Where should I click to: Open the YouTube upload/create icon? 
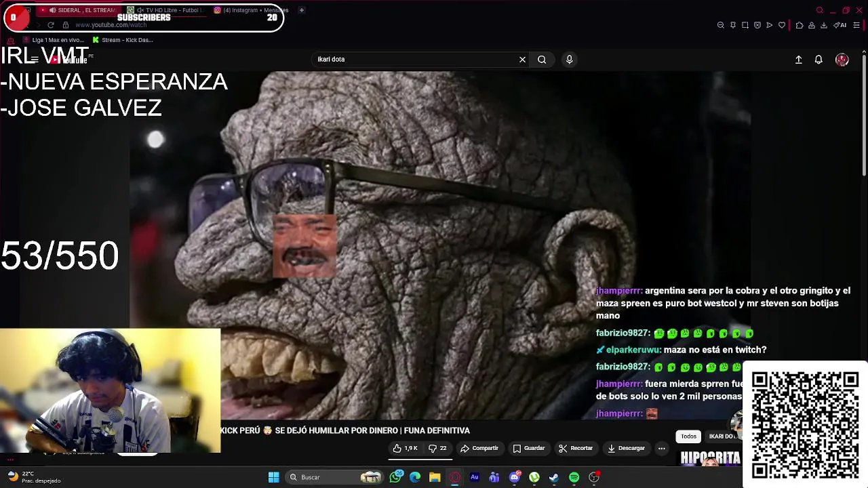(799, 60)
